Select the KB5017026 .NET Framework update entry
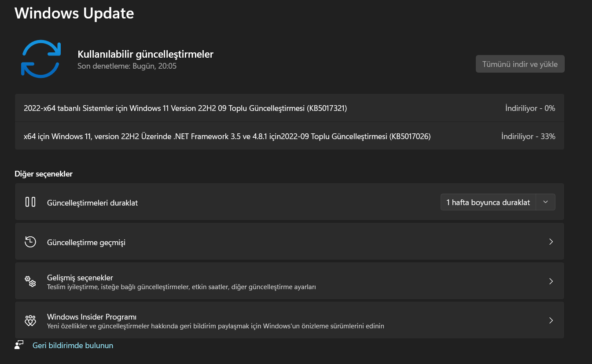The width and height of the screenshot is (592, 364). [227, 136]
